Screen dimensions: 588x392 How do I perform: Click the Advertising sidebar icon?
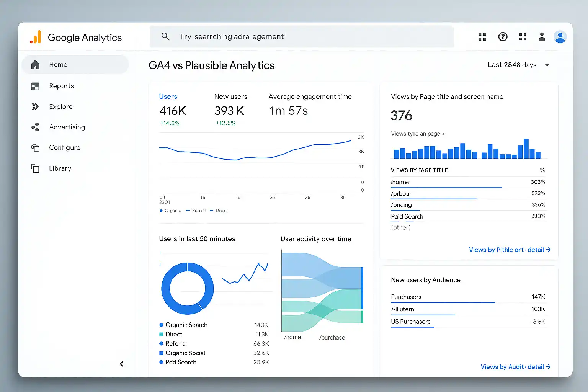(x=35, y=127)
